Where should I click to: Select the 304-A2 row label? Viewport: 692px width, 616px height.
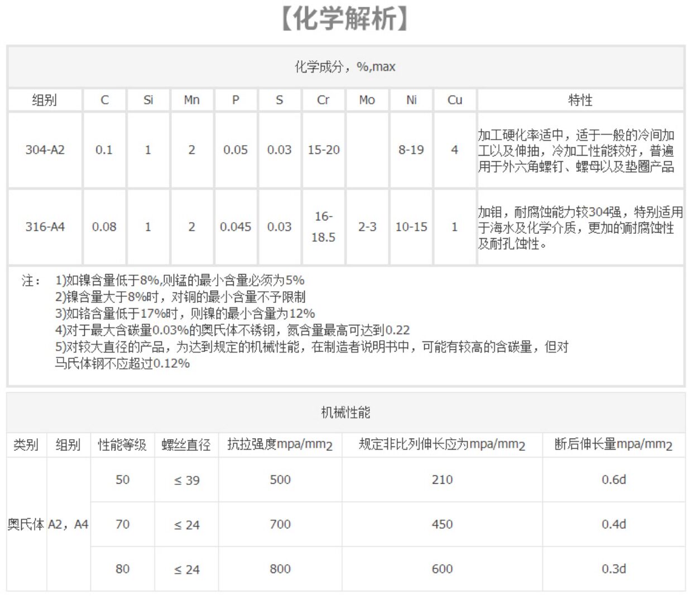point(45,150)
